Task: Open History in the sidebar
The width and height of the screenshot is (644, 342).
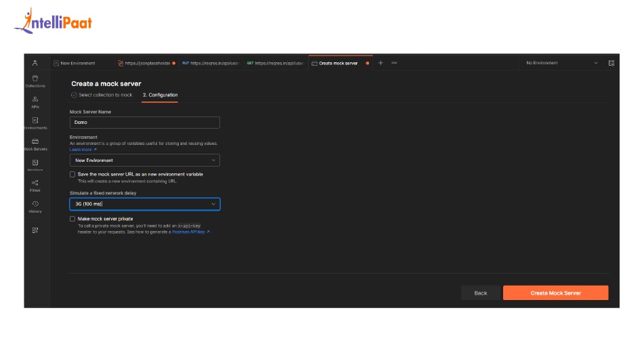Action: 35,207
